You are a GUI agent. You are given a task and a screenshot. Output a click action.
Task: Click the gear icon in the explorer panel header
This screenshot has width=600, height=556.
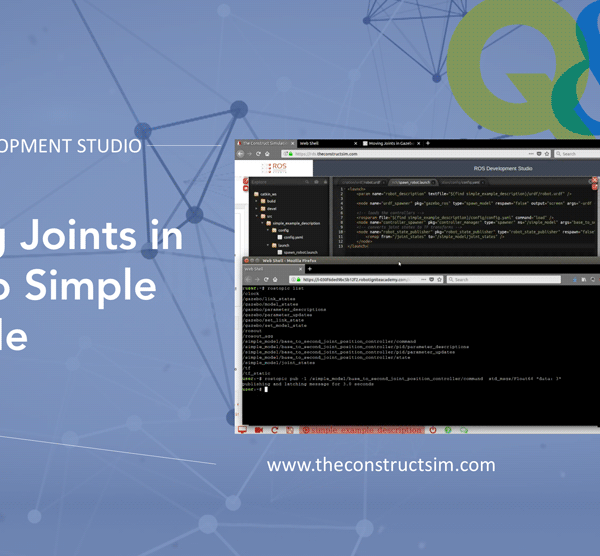click(x=316, y=182)
